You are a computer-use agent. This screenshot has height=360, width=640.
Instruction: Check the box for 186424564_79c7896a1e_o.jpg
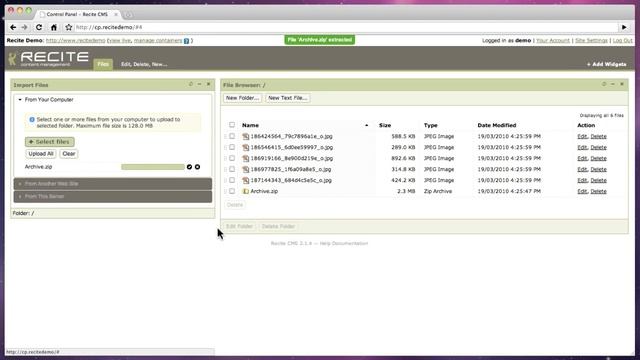point(232,136)
